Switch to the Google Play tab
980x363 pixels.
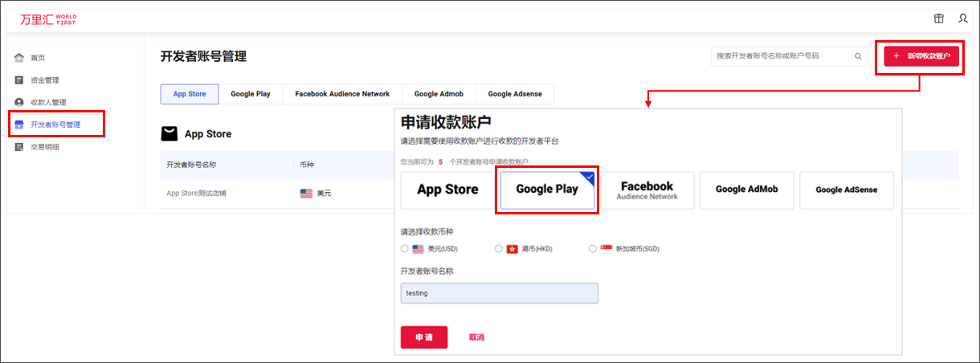pyautogui.click(x=251, y=94)
